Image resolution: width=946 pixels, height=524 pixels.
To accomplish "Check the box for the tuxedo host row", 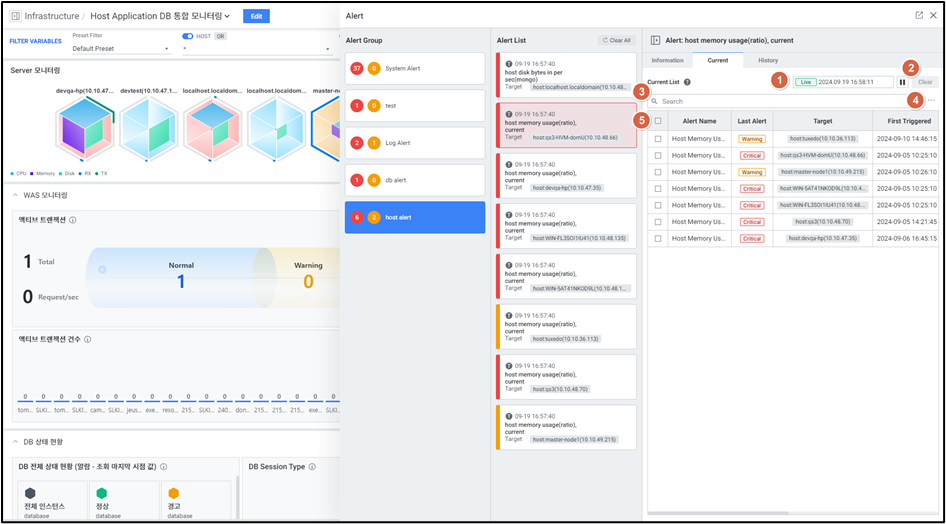I will pyautogui.click(x=657, y=139).
